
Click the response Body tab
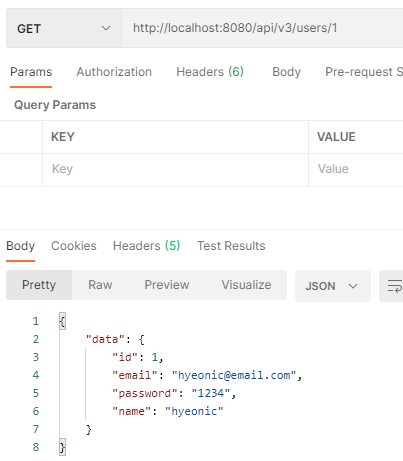pyautogui.click(x=20, y=246)
